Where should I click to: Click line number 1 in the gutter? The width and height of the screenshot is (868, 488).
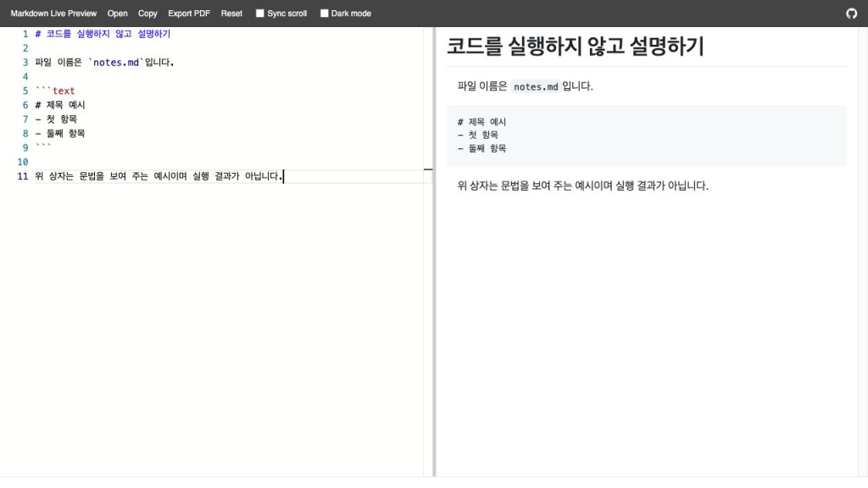(25, 34)
